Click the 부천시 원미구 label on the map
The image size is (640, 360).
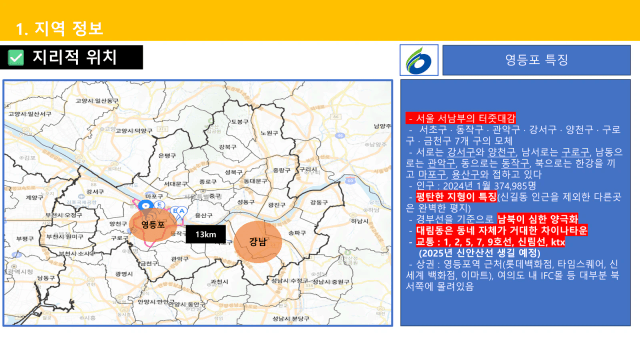click(65, 237)
